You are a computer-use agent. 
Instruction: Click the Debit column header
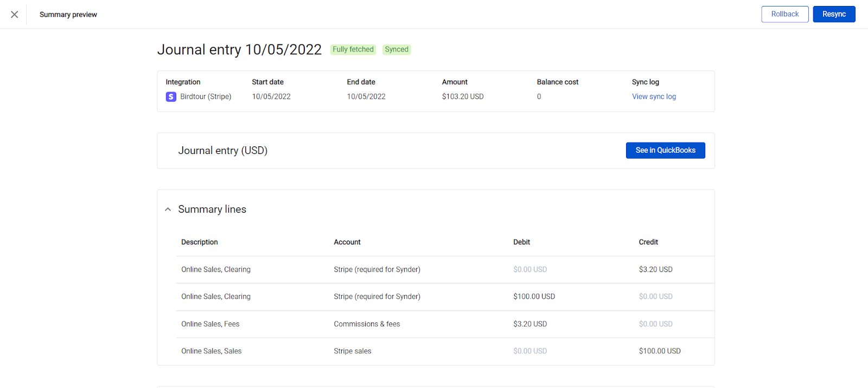pos(522,242)
